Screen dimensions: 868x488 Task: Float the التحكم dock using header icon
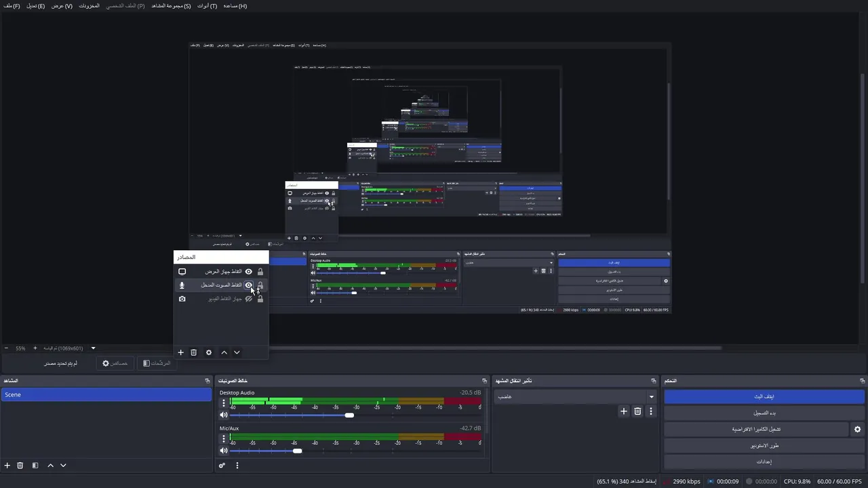pyautogui.click(x=863, y=381)
